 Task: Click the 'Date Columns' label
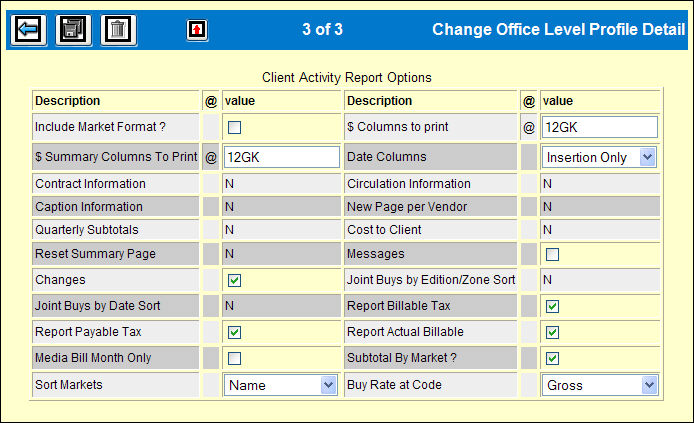coord(387,157)
